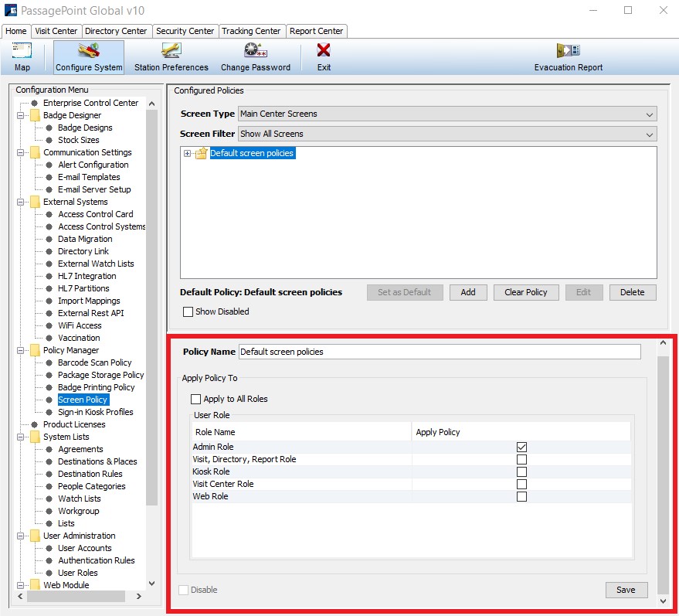Click the Save button
679x616 pixels.
point(626,590)
